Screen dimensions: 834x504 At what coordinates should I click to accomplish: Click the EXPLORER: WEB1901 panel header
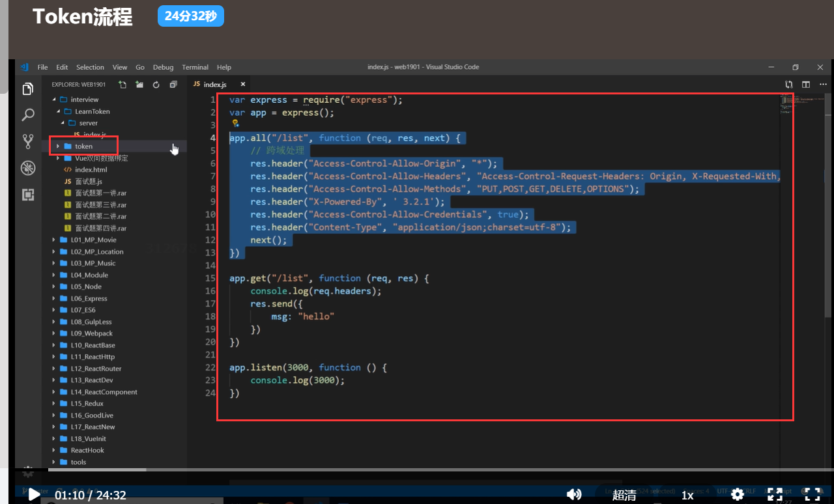[79, 85]
